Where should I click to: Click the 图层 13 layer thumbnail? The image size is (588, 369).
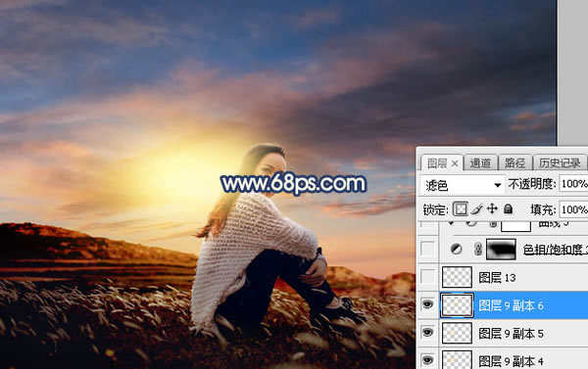coord(457,277)
